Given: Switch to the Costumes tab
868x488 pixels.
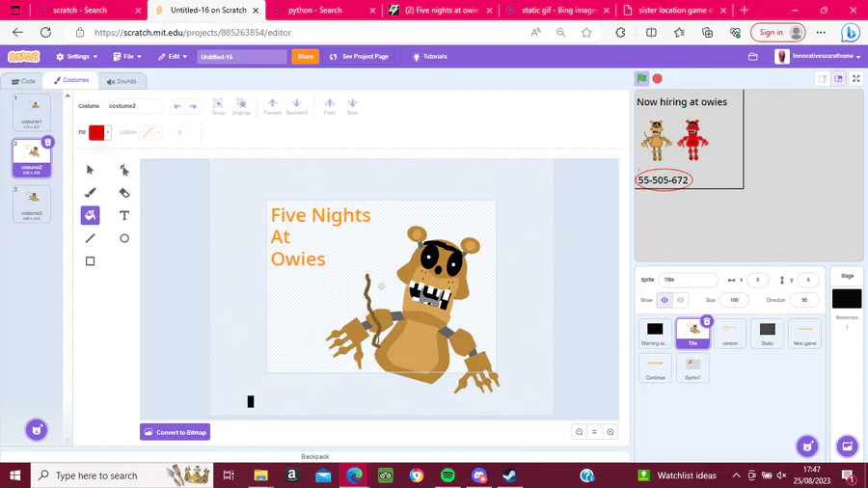Looking at the screenshot, I should [71, 80].
